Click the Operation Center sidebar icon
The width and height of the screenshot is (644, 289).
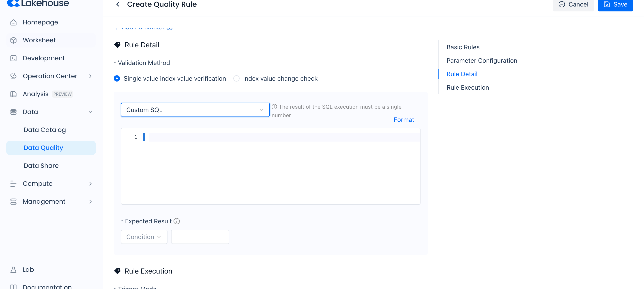(13, 76)
